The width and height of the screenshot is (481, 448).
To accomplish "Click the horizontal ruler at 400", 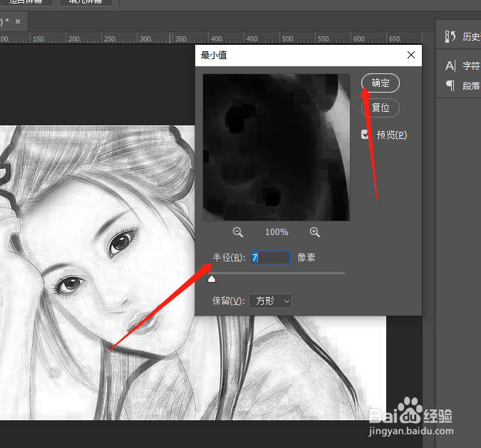I will 216,39.
